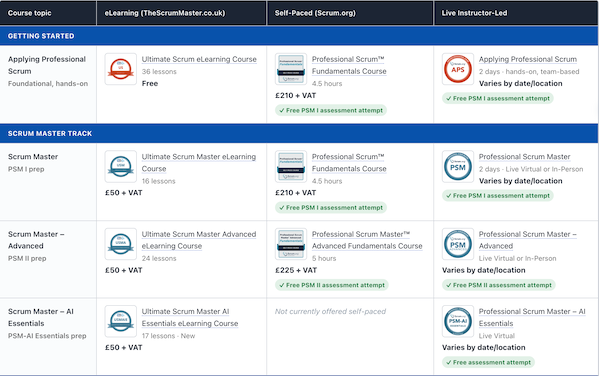Open Ultimate Scrum Master Advanced eLearning Course link
The image size is (599, 376).
(x=199, y=240)
